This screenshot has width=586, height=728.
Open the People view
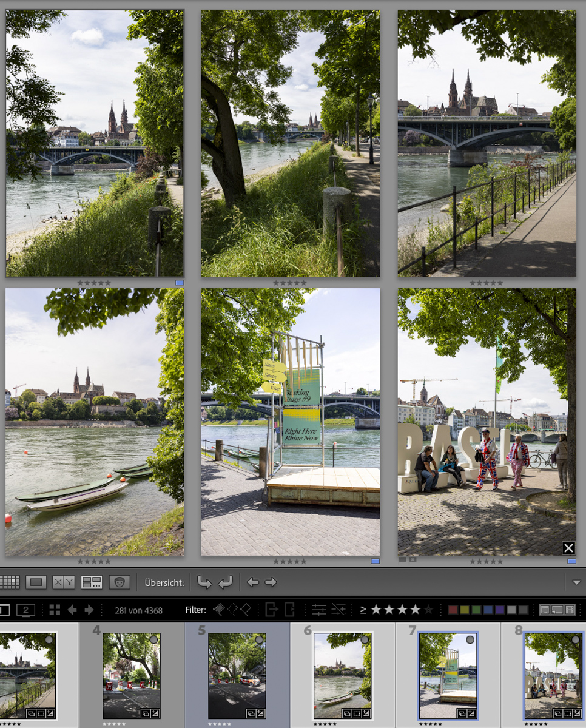point(120,581)
